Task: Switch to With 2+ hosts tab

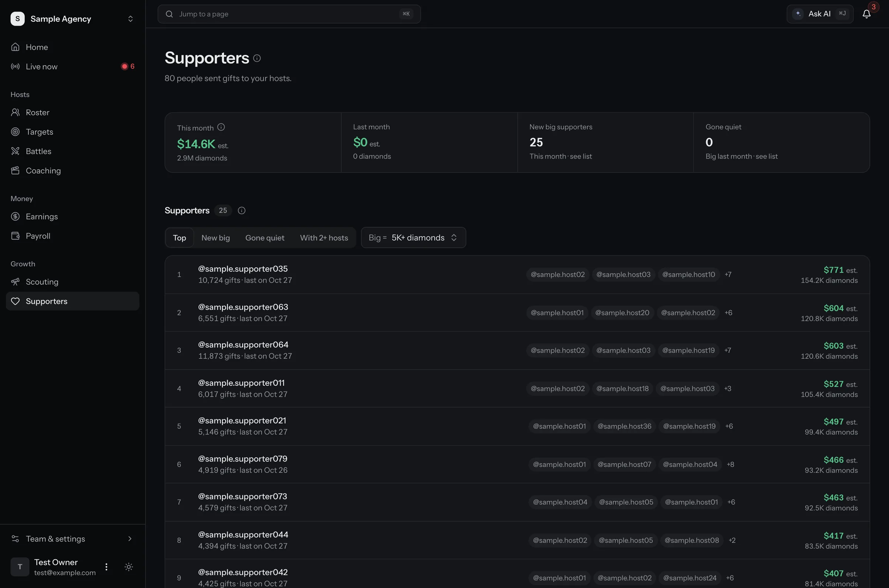Action: pos(324,237)
